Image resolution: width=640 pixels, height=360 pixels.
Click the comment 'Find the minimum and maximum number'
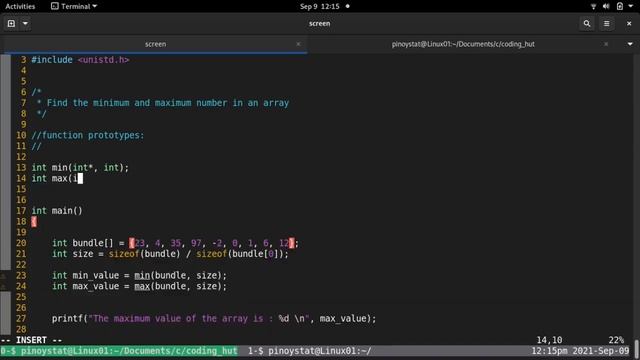coord(168,103)
